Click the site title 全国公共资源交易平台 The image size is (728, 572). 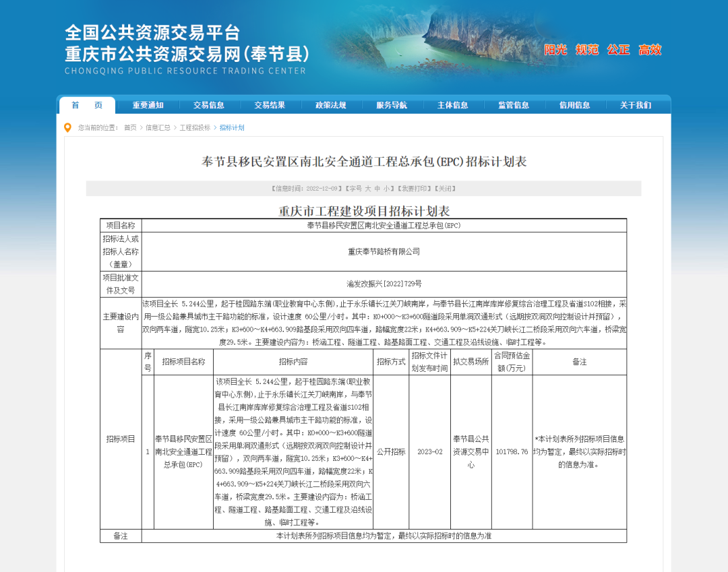[x=152, y=32]
